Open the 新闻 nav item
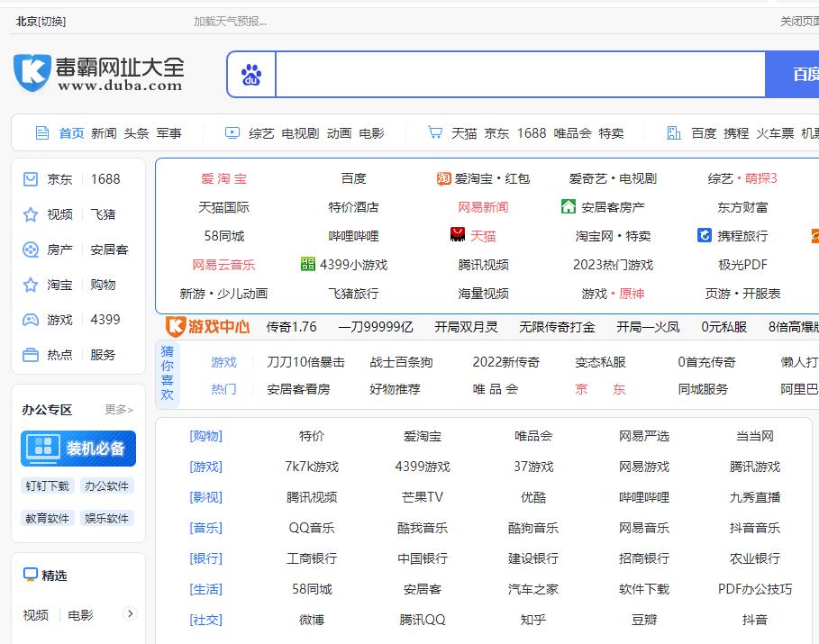This screenshot has width=819, height=644. pos(104,133)
